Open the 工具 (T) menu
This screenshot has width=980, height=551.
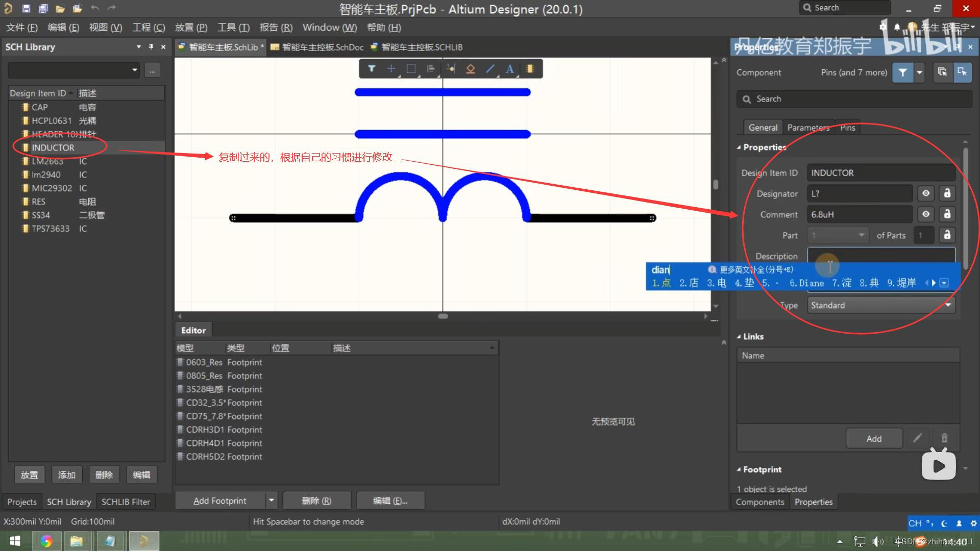pyautogui.click(x=233, y=28)
